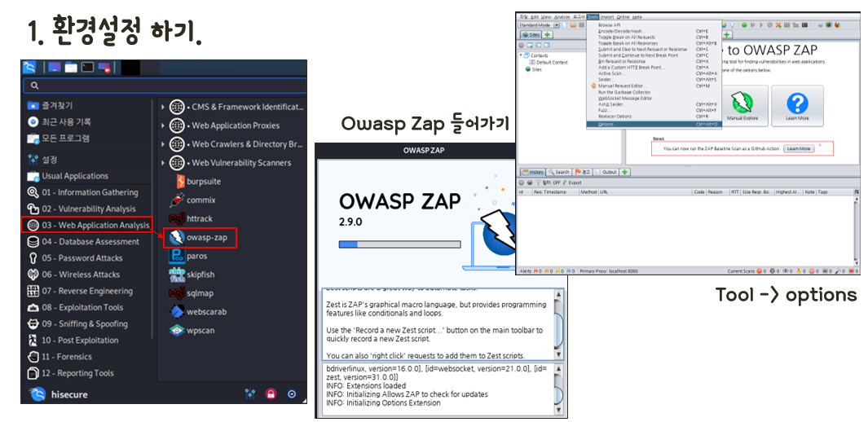Click the new context icon above Sites tree
This screenshot has height=422, width=868.
(531, 45)
